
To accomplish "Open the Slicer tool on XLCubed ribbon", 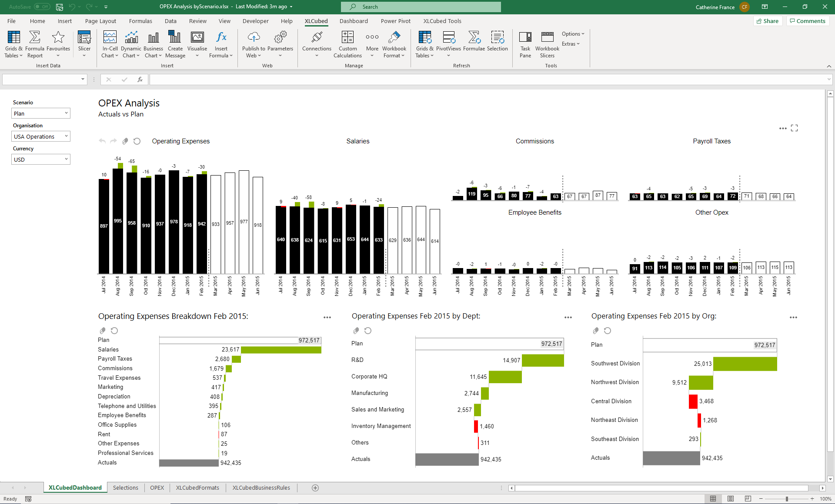I will [x=84, y=43].
